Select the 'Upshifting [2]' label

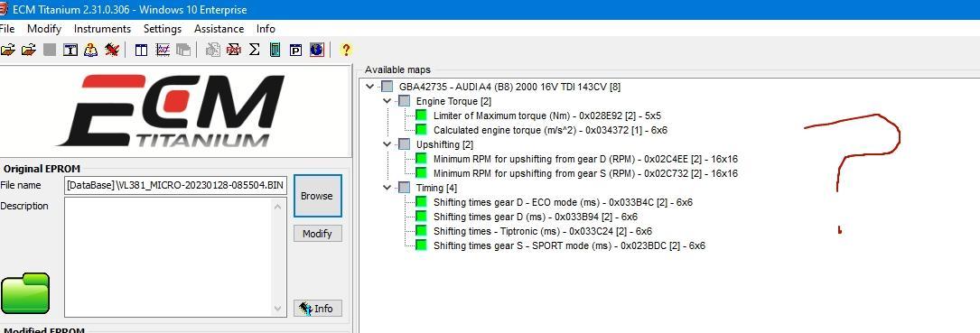click(x=445, y=144)
